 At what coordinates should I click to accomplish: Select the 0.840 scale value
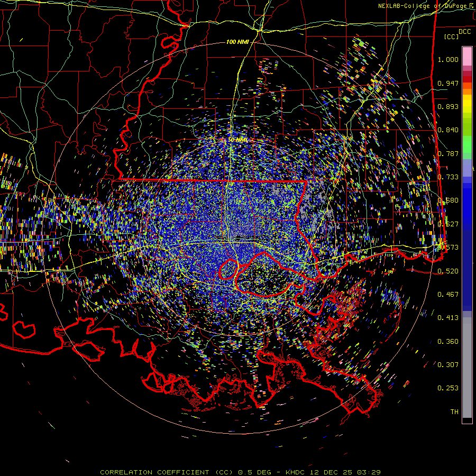click(448, 130)
